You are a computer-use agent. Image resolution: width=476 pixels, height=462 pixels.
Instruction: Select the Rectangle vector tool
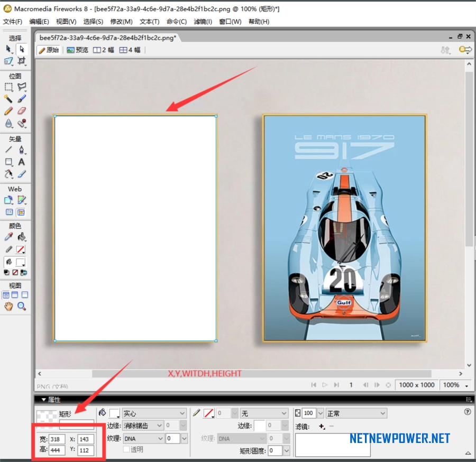[x=8, y=162]
